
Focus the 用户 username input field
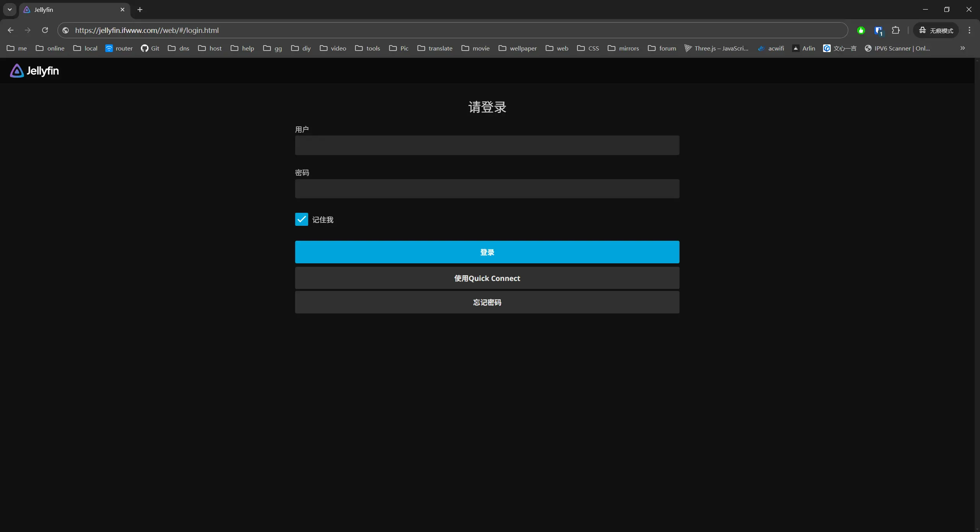487,145
